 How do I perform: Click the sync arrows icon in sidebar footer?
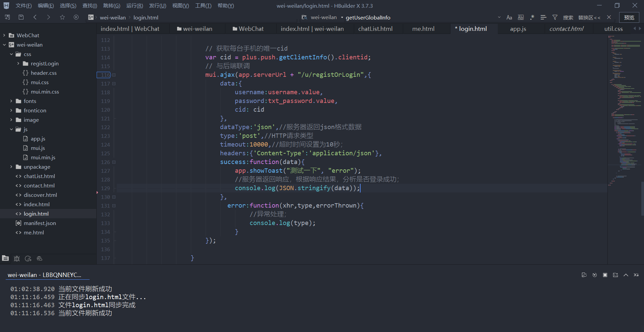pyautogui.click(x=28, y=258)
